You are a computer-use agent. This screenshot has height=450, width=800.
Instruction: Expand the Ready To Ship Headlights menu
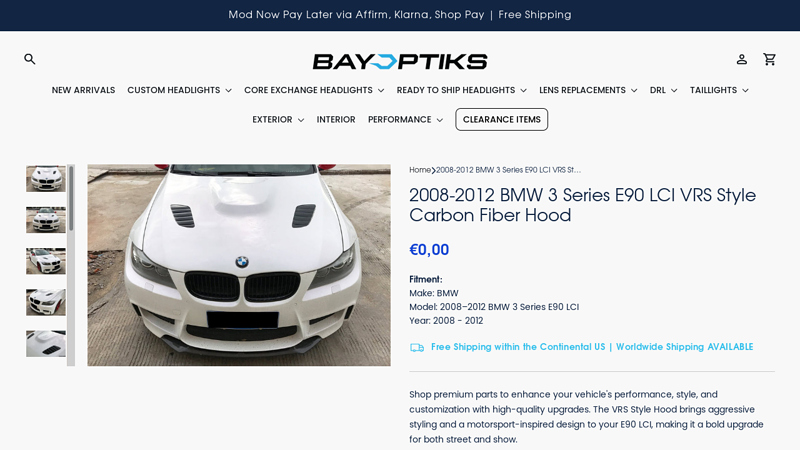tap(461, 90)
